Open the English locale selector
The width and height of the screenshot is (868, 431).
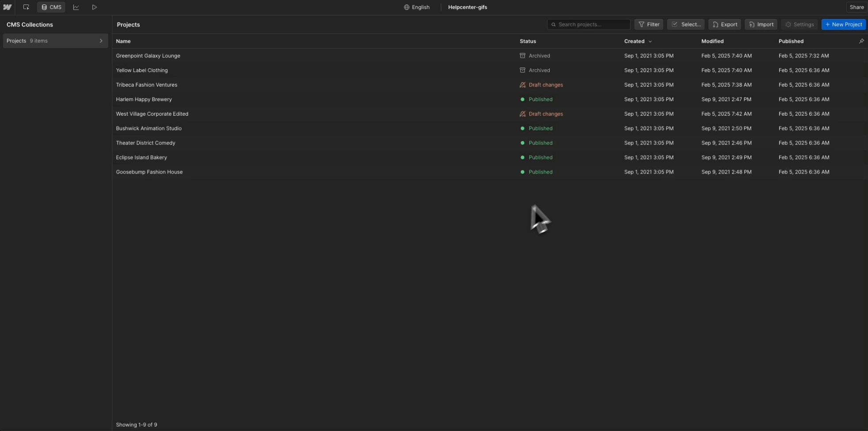pyautogui.click(x=417, y=7)
